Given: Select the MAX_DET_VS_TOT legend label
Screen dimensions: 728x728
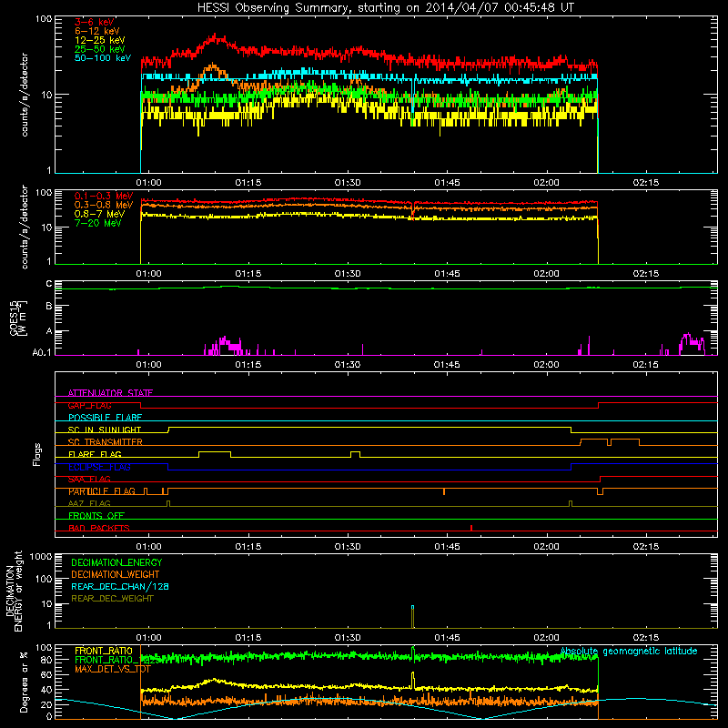Looking at the screenshot, I should coord(113,669).
